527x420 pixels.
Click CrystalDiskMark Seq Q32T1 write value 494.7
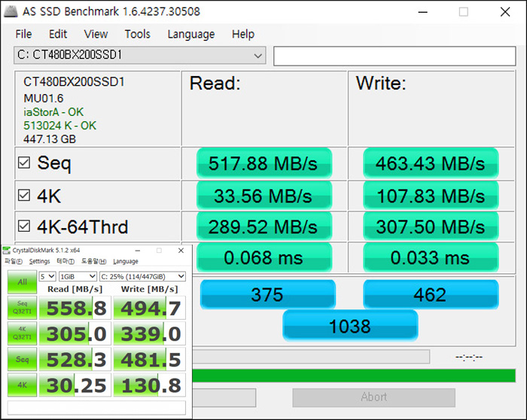coord(150,308)
